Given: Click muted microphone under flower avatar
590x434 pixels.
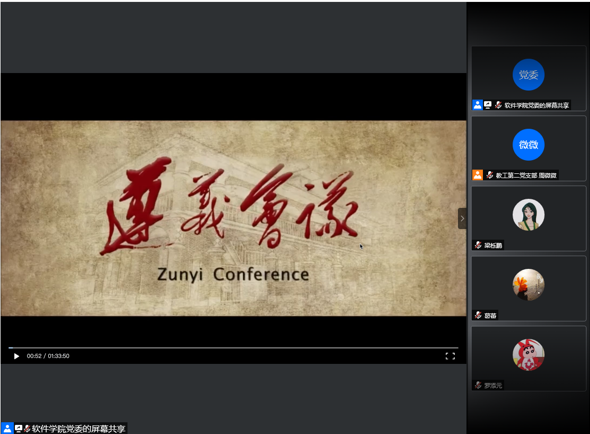Looking at the screenshot, I should (x=478, y=315).
